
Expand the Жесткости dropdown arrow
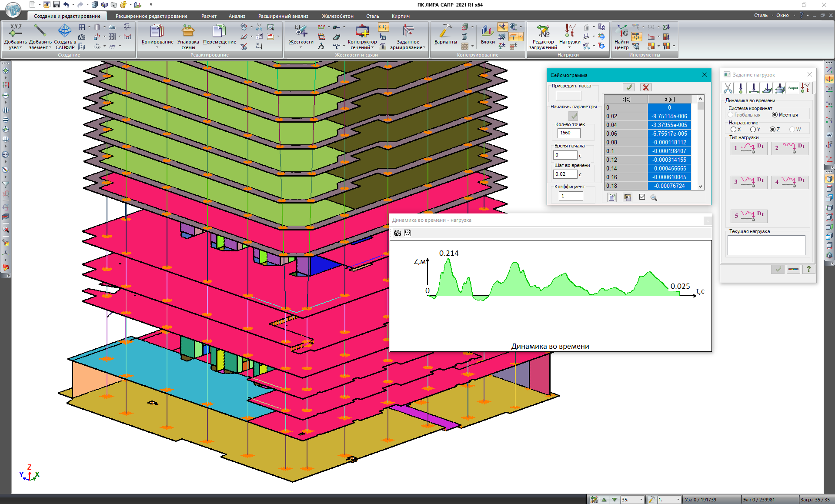301,47
